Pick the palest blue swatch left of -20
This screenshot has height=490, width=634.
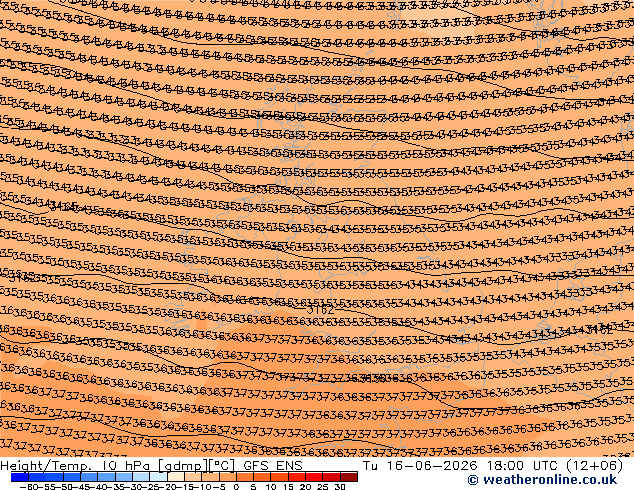point(158,477)
